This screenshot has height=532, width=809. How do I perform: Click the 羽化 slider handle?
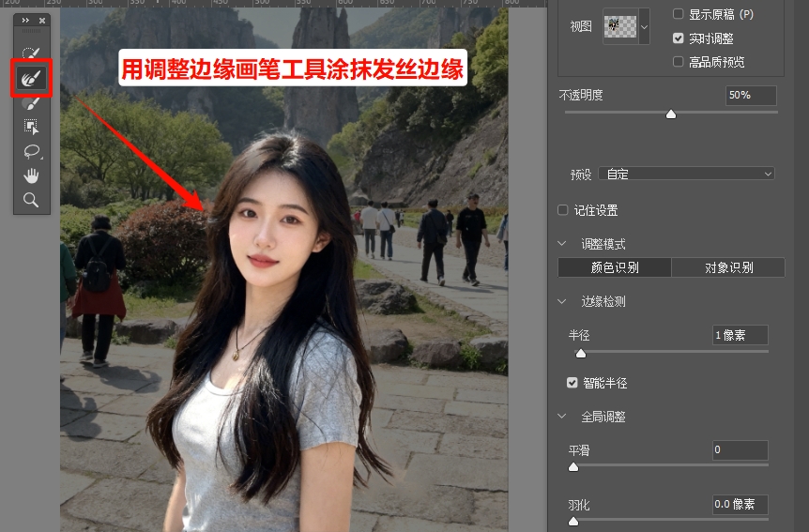pyautogui.click(x=573, y=522)
